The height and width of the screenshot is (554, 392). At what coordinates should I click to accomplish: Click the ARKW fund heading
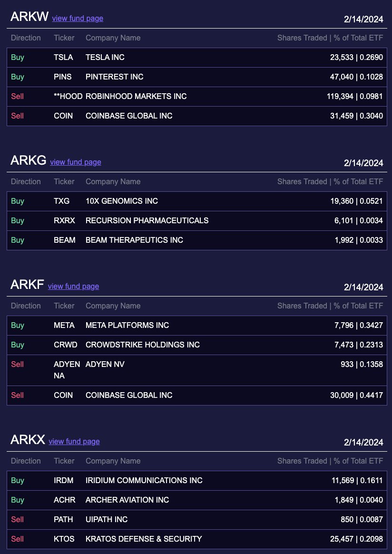click(29, 17)
